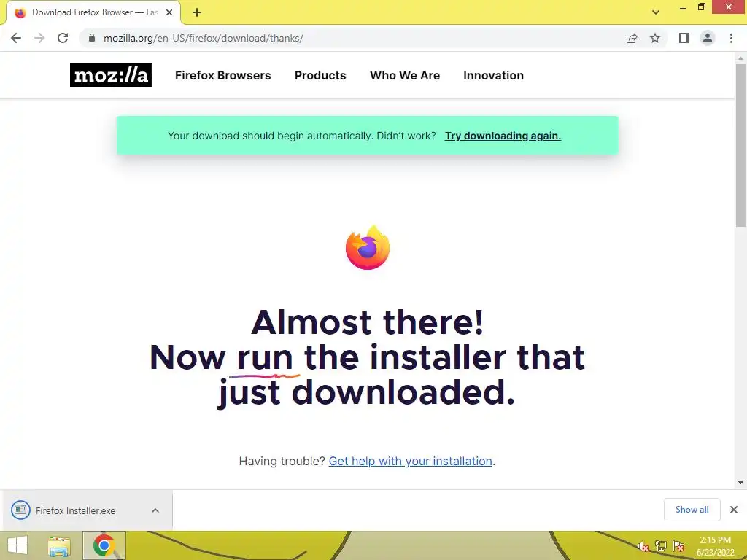Share this page using share icon
The height and width of the screenshot is (560, 747).
(x=632, y=38)
